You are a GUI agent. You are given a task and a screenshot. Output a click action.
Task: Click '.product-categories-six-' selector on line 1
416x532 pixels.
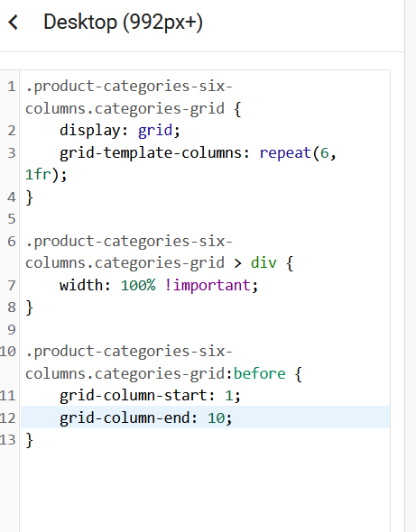(x=129, y=87)
